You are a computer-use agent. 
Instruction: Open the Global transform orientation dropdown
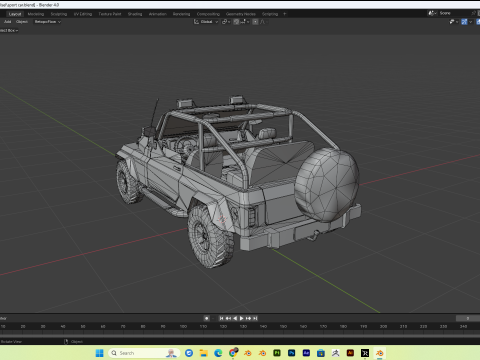pos(206,22)
